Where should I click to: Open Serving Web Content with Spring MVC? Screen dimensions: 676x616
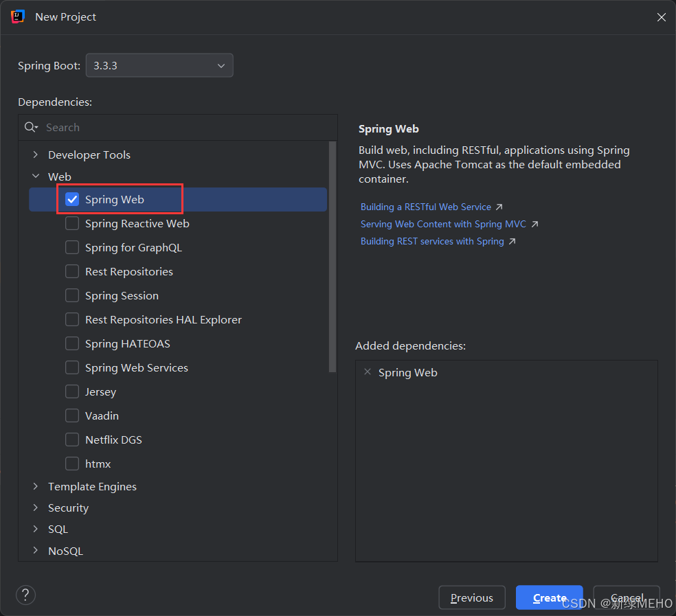(443, 224)
